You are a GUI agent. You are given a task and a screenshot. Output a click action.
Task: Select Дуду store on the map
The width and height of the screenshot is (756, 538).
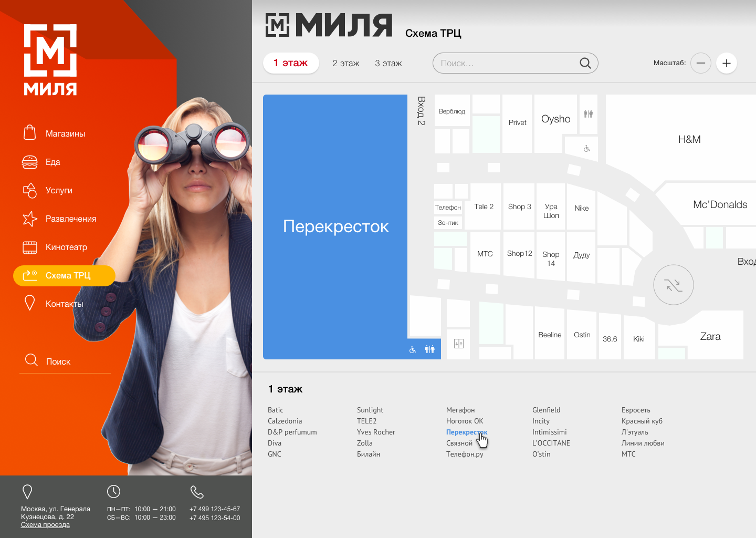[581, 255]
